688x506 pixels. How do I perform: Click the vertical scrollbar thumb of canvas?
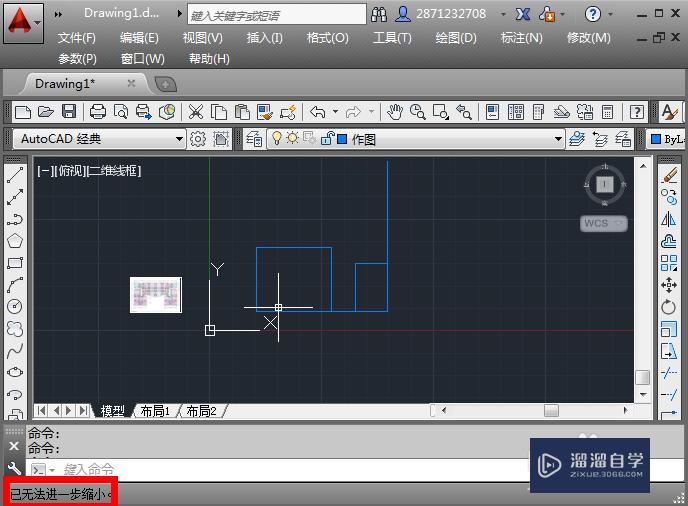tap(642, 377)
